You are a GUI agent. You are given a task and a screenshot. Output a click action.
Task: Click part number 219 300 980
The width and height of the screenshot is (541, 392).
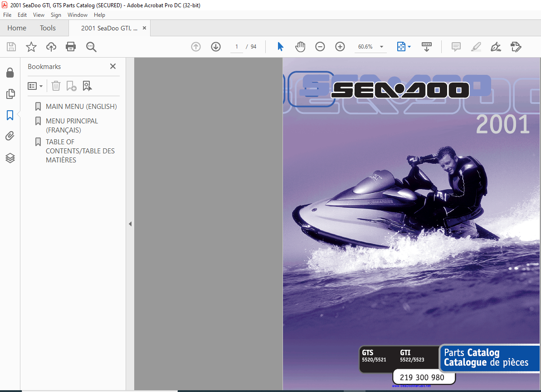tap(422, 377)
